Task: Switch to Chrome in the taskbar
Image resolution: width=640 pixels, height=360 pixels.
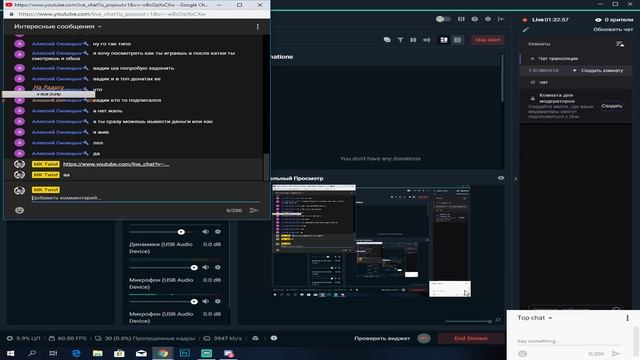Action: click(163, 353)
